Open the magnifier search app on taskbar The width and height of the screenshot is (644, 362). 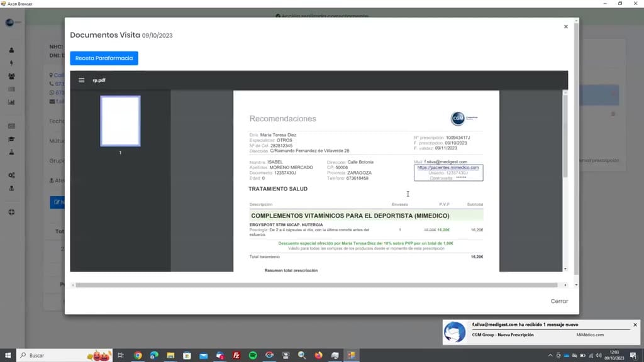(302, 356)
